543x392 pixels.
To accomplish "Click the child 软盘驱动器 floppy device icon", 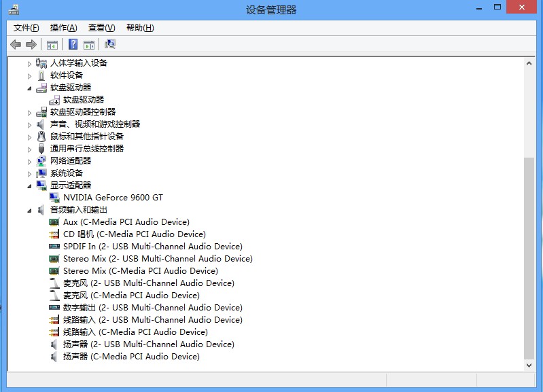I will 54,100.
